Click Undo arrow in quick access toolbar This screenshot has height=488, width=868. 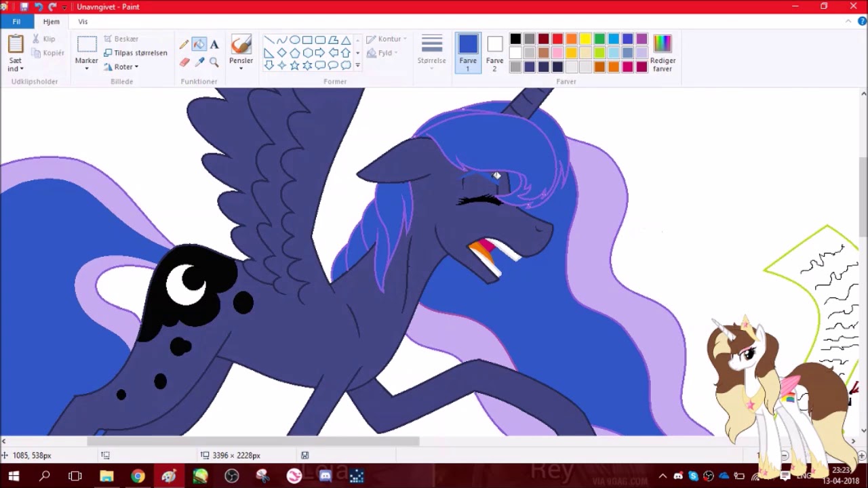38,7
